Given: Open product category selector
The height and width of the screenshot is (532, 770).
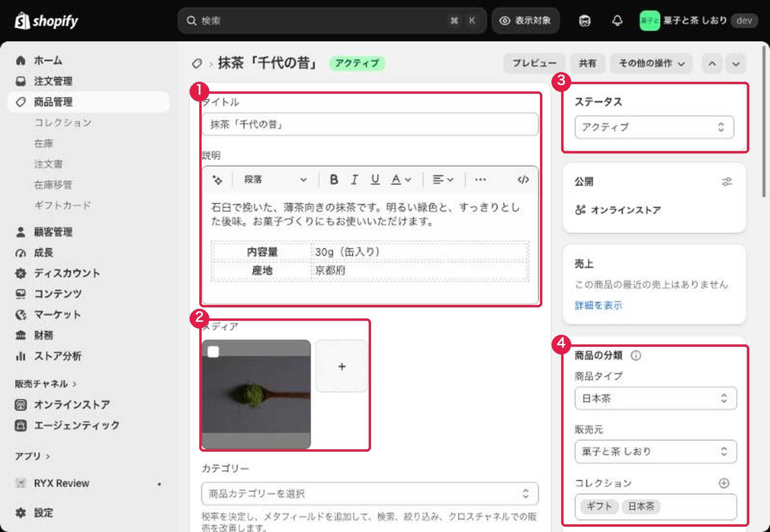Looking at the screenshot, I should [x=370, y=494].
